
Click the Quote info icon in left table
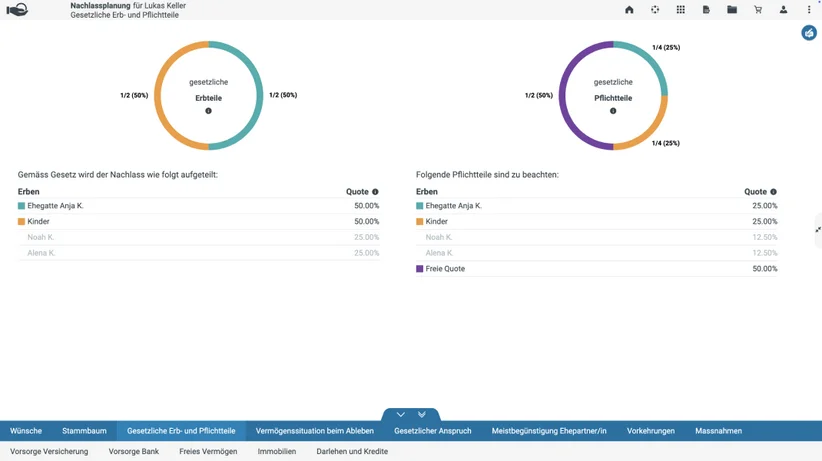pyautogui.click(x=375, y=192)
